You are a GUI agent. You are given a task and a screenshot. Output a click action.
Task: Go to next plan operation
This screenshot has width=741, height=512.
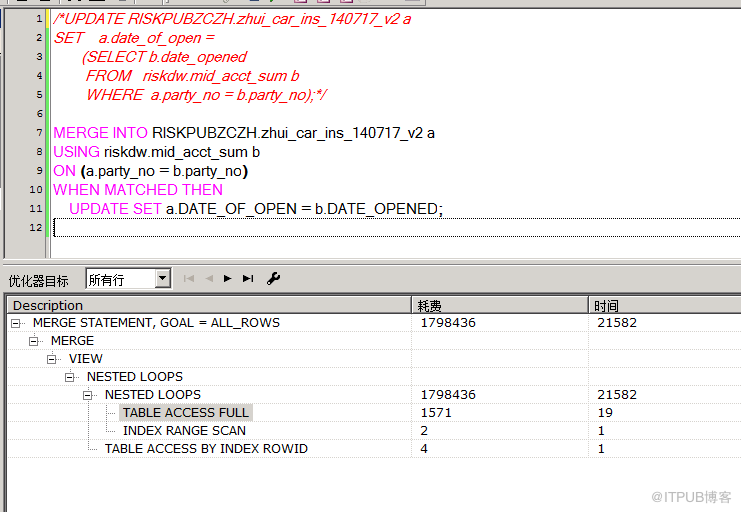pyautogui.click(x=227, y=278)
